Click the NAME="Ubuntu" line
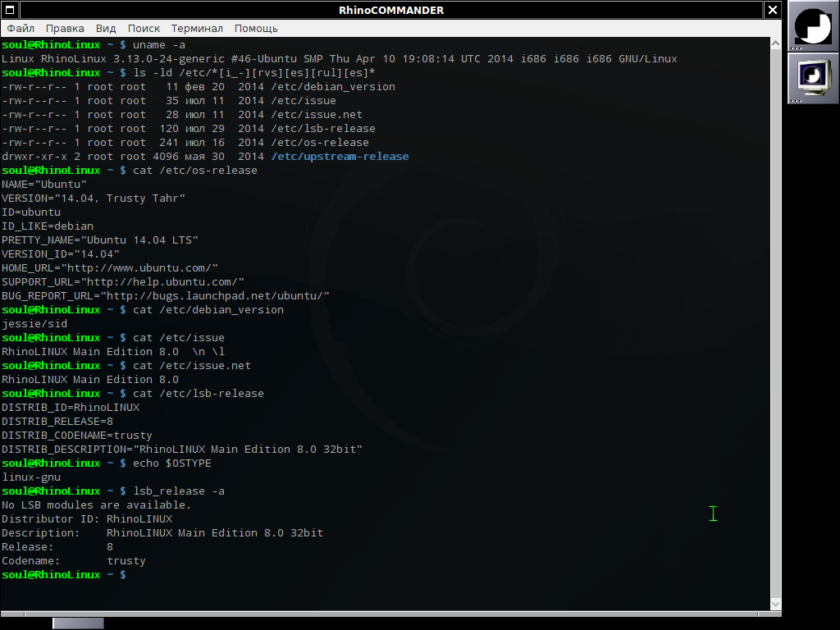This screenshot has width=840, height=630. [x=44, y=185]
